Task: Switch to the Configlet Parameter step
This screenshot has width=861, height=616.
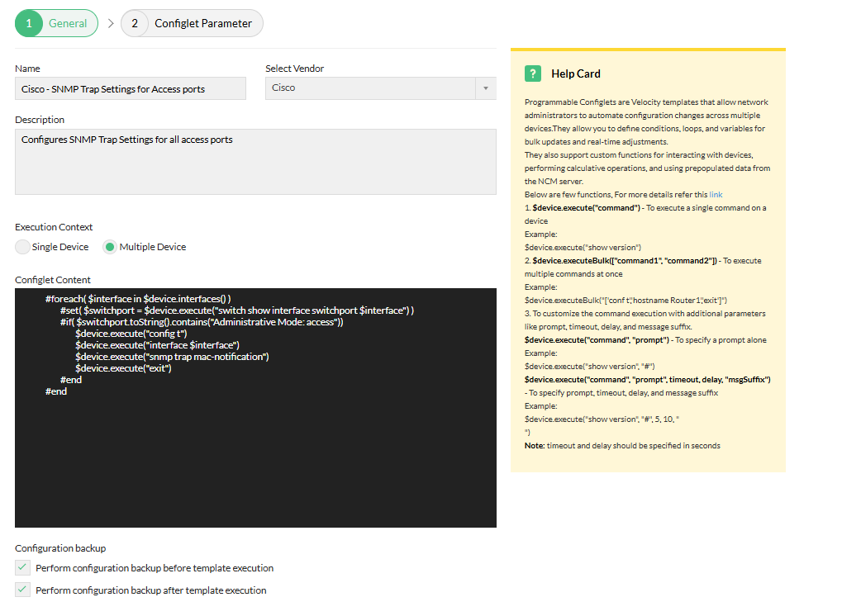Action: pyautogui.click(x=192, y=23)
